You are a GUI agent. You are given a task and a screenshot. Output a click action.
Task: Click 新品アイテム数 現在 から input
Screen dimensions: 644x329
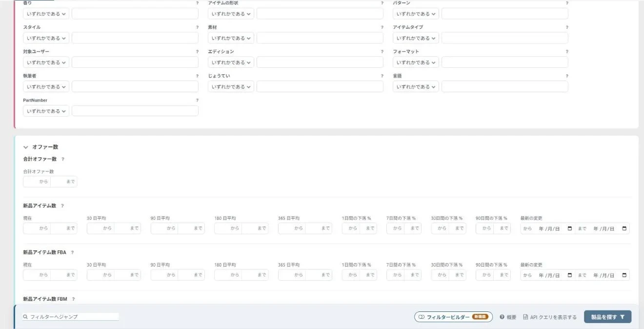tap(37, 228)
